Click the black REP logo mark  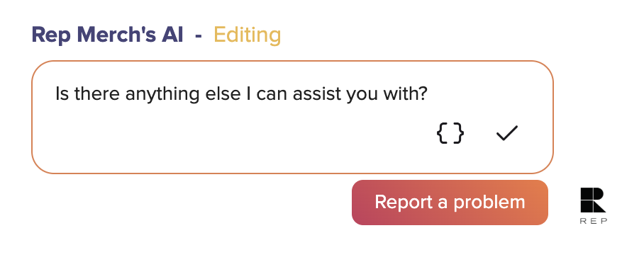tap(593, 200)
